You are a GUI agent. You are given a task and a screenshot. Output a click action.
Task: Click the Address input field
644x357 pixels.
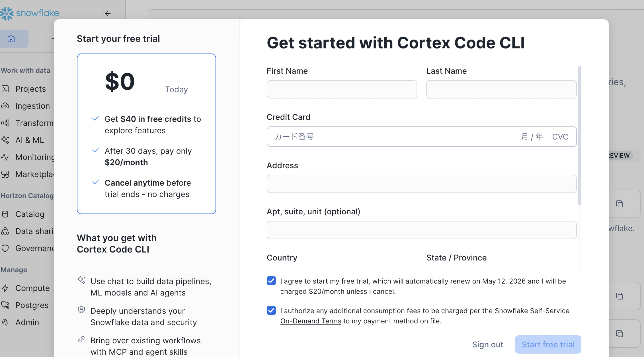point(422,184)
